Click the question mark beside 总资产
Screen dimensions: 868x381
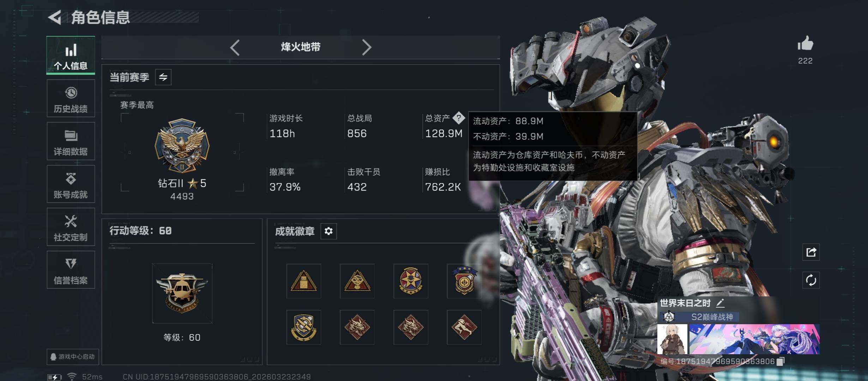point(459,118)
